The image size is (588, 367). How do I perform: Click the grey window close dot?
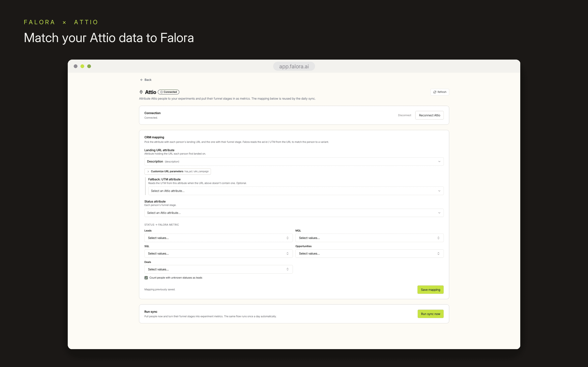click(x=75, y=66)
